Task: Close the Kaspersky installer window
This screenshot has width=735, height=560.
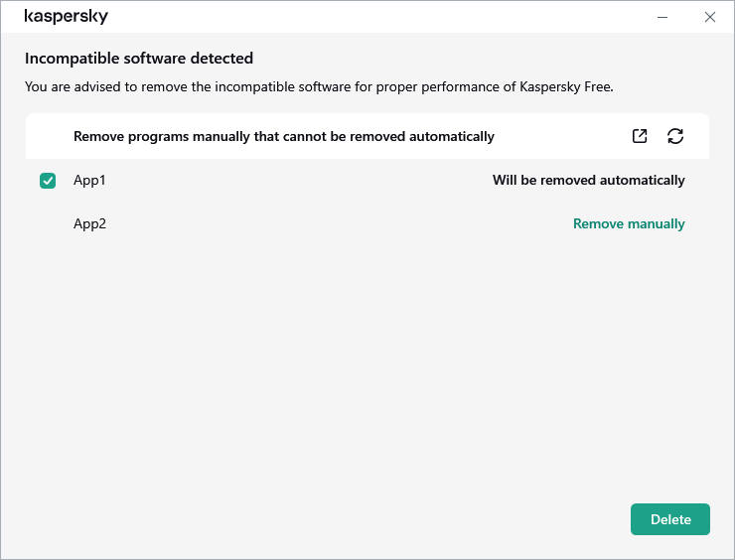Action: click(x=709, y=17)
